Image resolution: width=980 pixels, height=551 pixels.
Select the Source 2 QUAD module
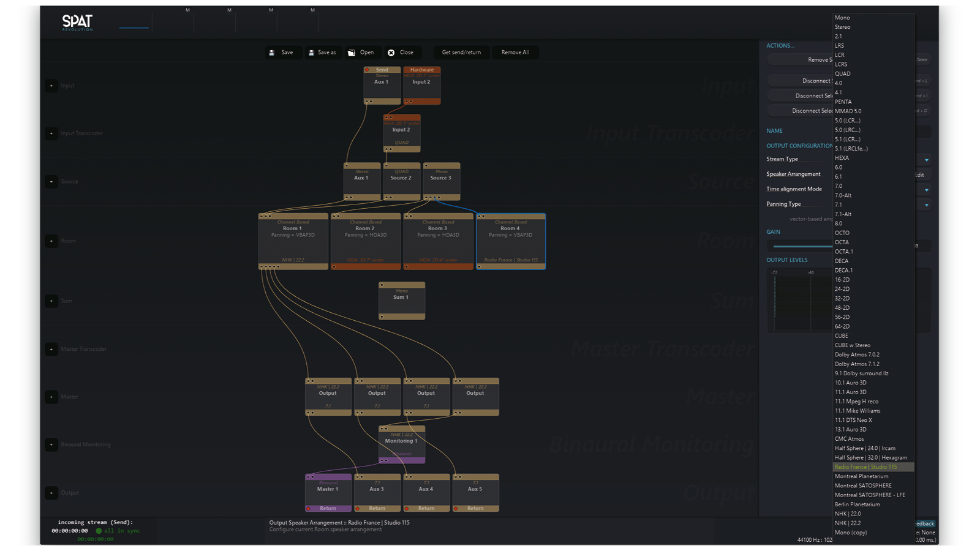[x=402, y=181]
